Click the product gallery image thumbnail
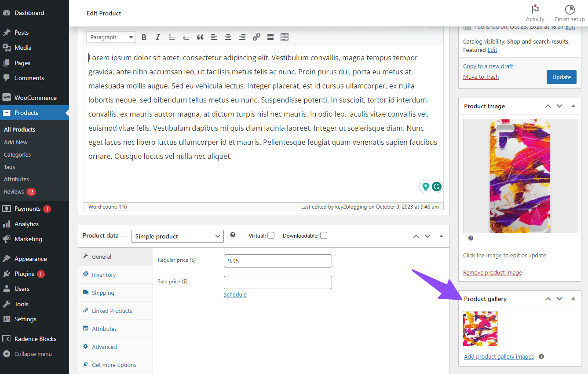 point(480,328)
